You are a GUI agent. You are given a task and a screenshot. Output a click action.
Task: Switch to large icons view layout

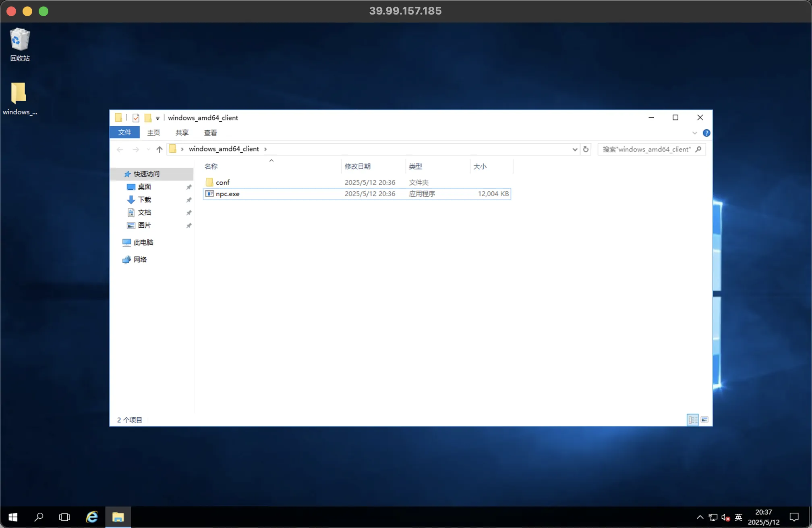pos(704,420)
